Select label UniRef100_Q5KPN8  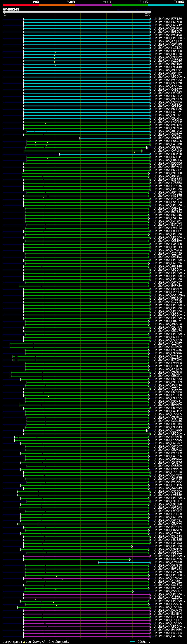[x=168, y=373]
